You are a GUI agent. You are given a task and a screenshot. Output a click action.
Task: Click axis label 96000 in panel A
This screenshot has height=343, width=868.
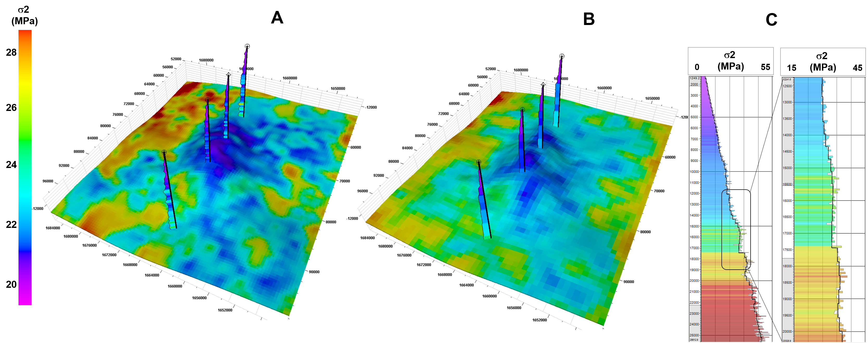click(x=47, y=181)
